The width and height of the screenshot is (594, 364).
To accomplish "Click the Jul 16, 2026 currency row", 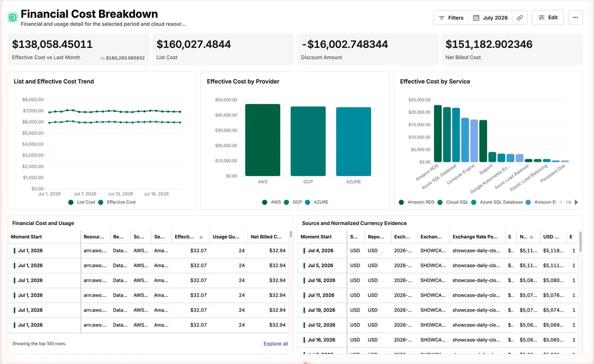I will pos(437,340).
